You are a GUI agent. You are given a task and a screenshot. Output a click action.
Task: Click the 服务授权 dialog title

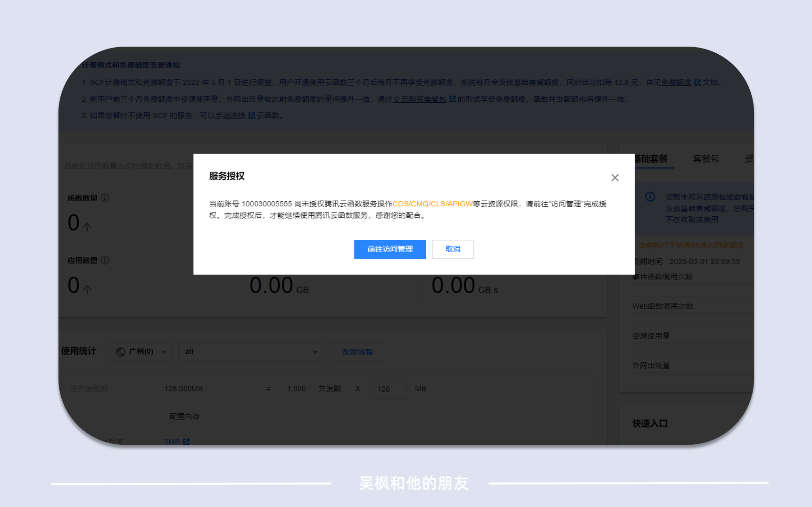click(x=227, y=176)
